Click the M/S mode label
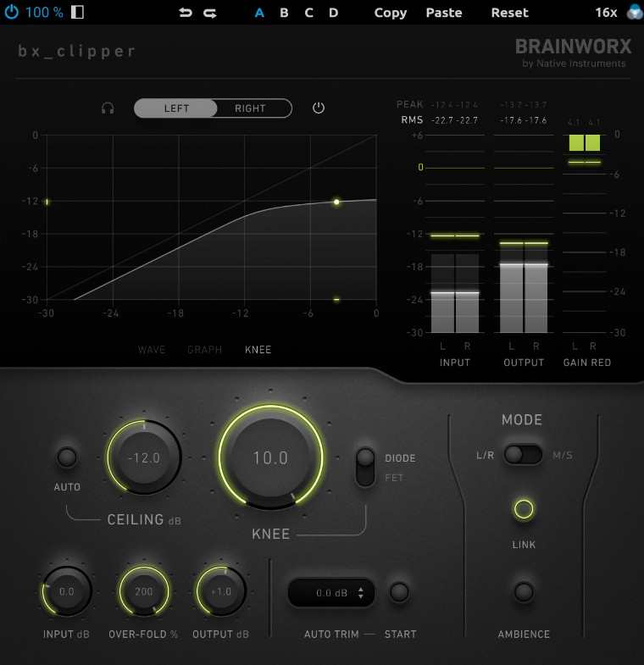Screen dimensions: 644x665 tap(563, 455)
